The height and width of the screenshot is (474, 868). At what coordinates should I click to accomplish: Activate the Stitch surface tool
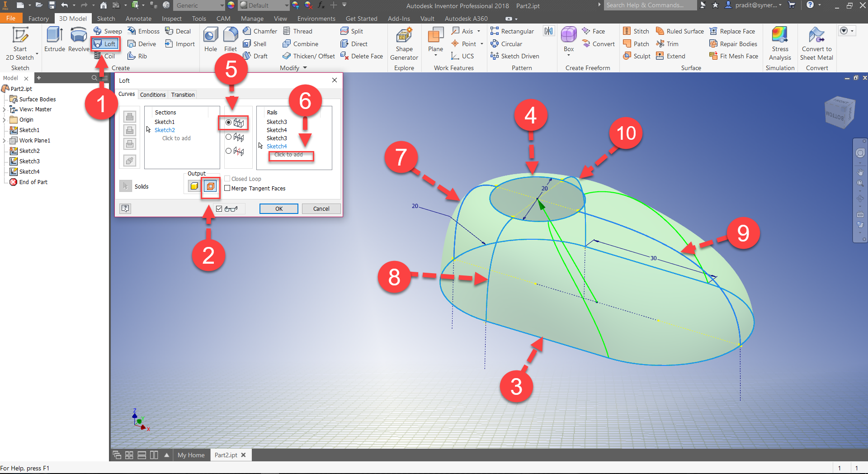coord(636,31)
